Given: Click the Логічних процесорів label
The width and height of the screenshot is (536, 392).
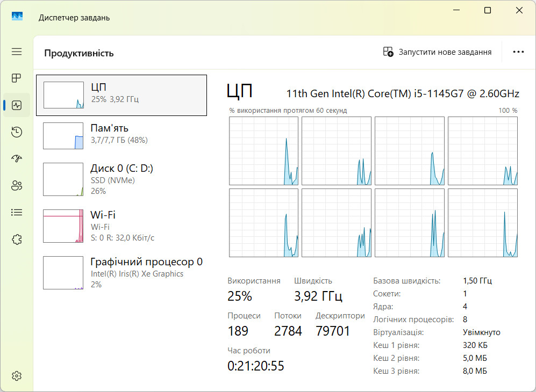Looking at the screenshot, I should click(x=413, y=320).
